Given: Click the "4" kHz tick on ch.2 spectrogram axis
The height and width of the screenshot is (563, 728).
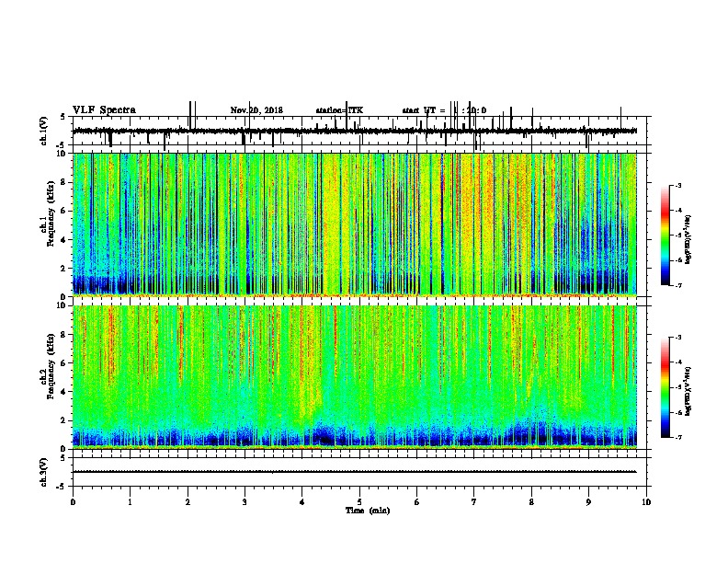Looking at the screenshot, I should coord(64,392).
